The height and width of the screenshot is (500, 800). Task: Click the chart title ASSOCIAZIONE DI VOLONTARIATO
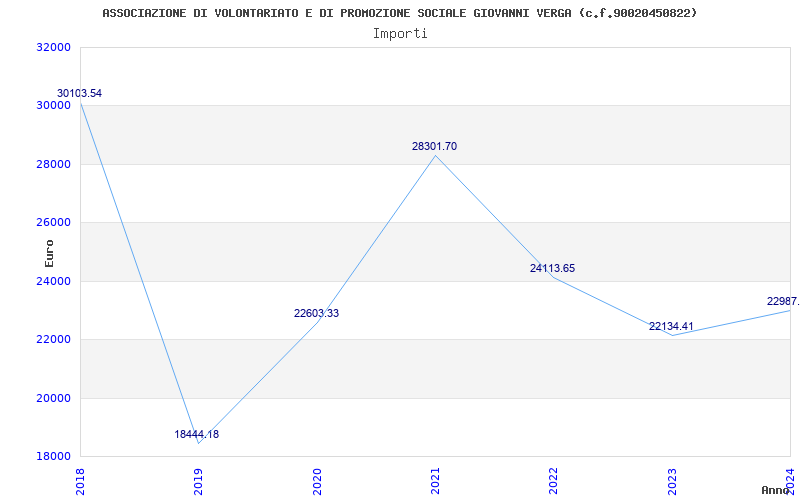399,13
